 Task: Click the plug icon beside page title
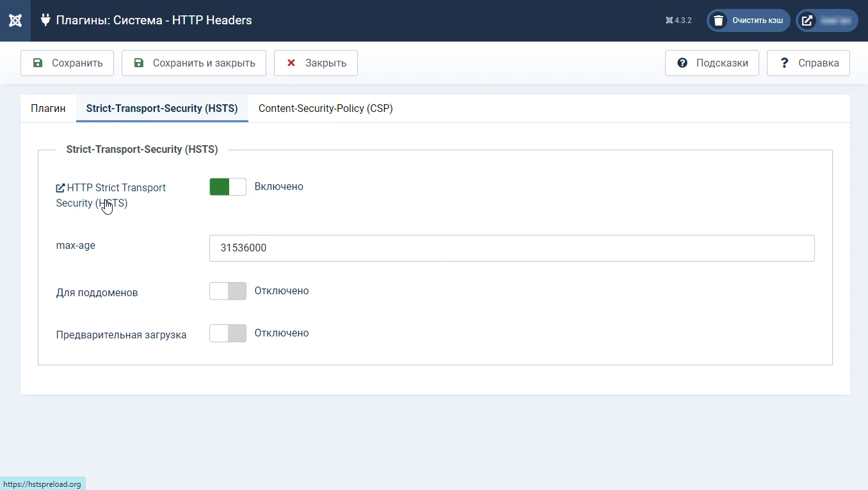(45, 20)
